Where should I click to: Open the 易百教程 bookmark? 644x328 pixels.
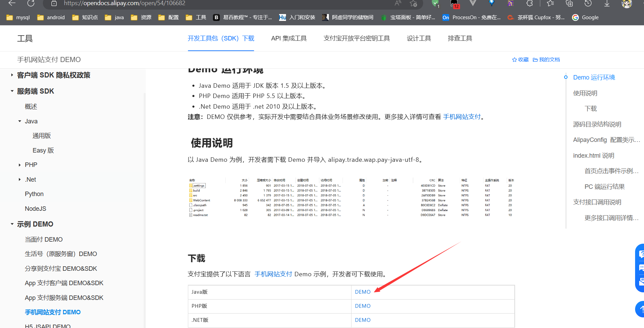click(242, 17)
